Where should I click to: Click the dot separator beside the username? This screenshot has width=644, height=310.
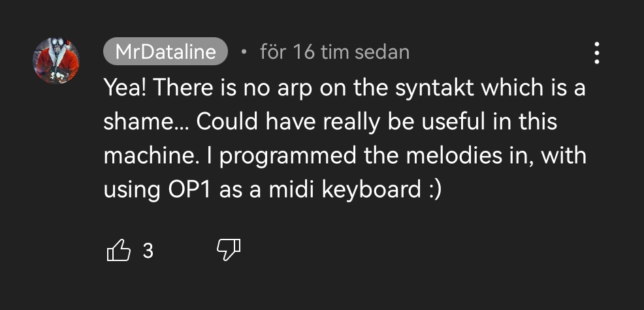click(243, 52)
